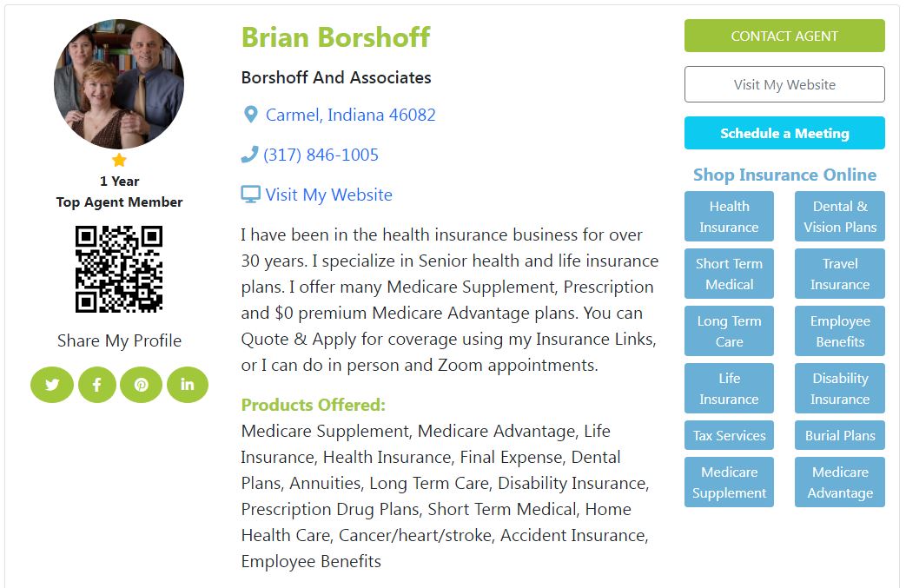Screen dimensions: 906x588
Task: Click the computer monitor website icon
Action: (x=250, y=195)
